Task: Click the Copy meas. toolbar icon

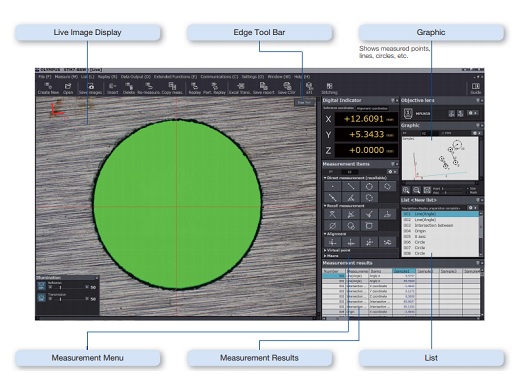Action: pos(172,88)
